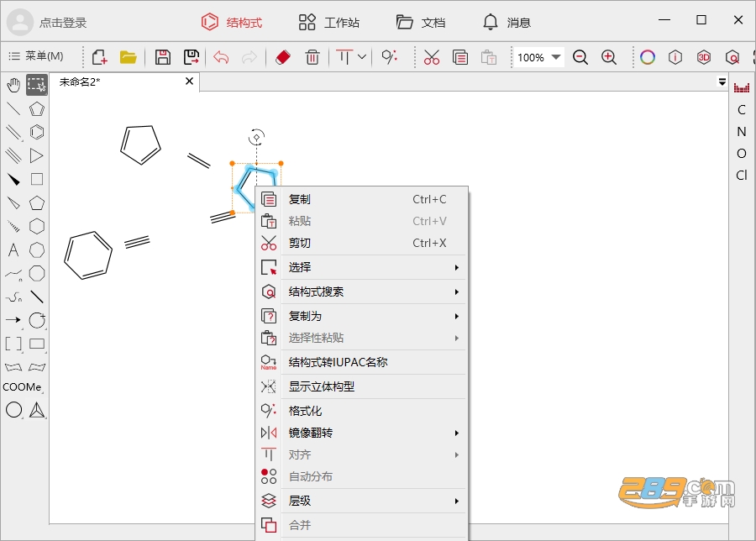
Task: Open the 工作站 section
Action: tap(328, 22)
